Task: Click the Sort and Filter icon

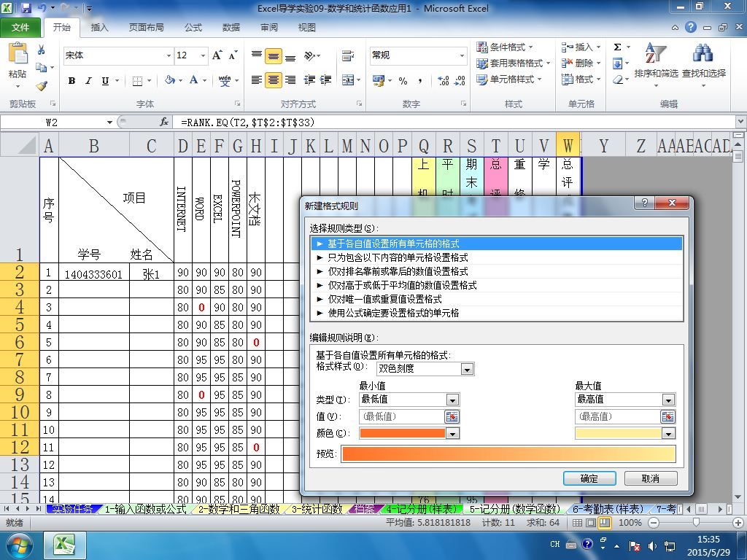Action: coord(656,53)
